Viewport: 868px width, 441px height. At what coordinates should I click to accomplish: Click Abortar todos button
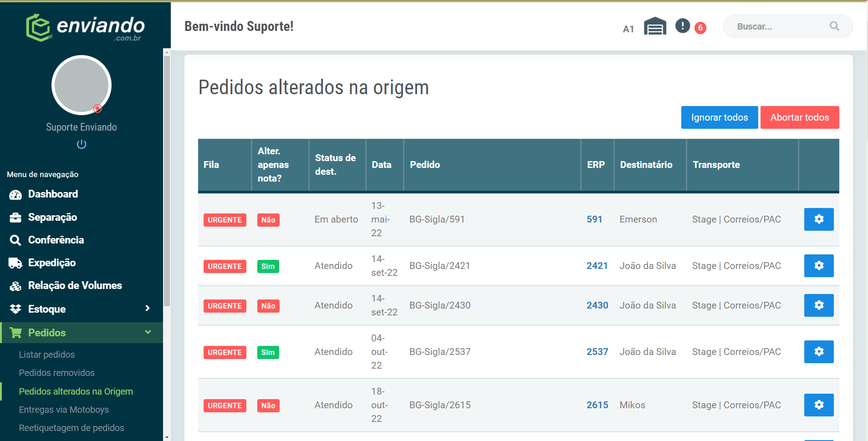point(799,117)
